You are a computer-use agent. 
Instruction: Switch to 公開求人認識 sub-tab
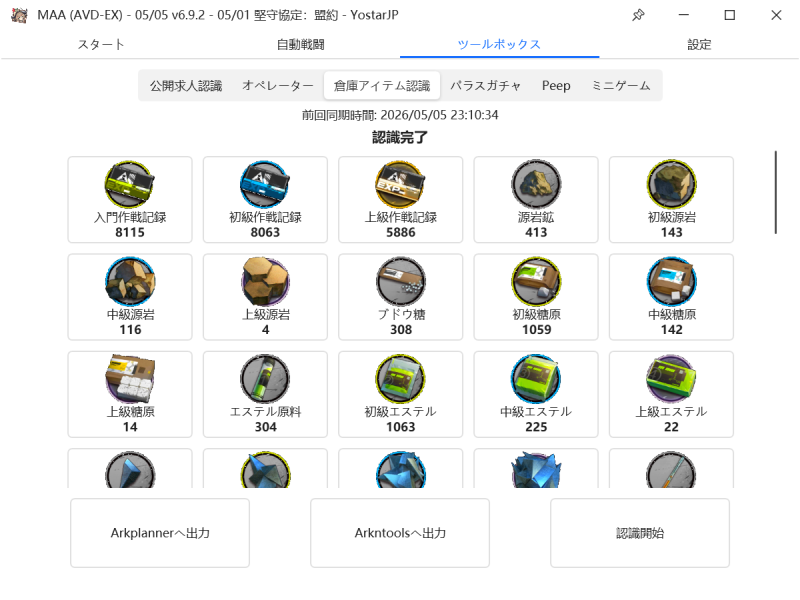[186, 85]
